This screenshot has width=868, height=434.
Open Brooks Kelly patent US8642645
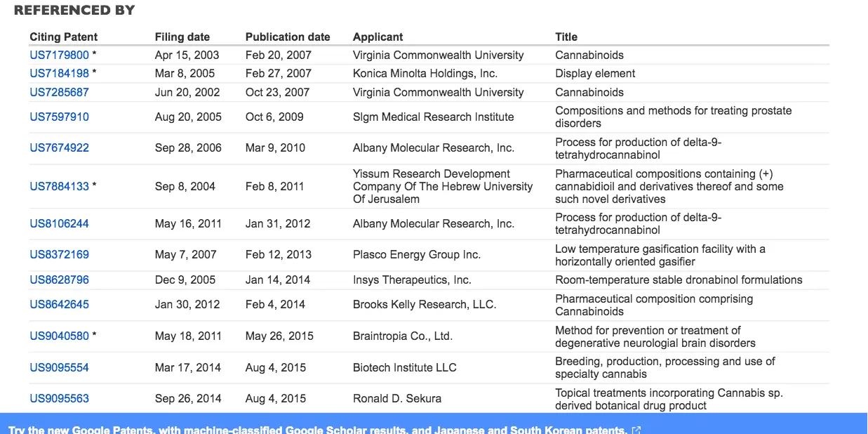pyautogui.click(x=59, y=304)
